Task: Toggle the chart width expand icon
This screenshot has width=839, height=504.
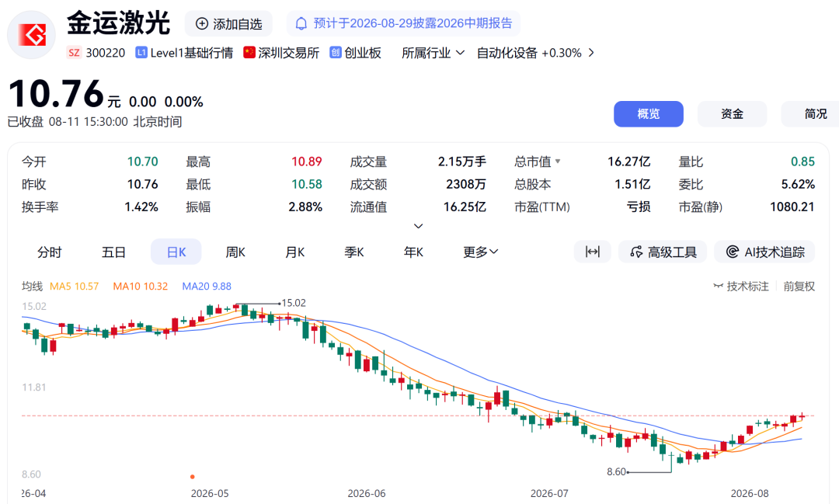Action: click(592, 252)
